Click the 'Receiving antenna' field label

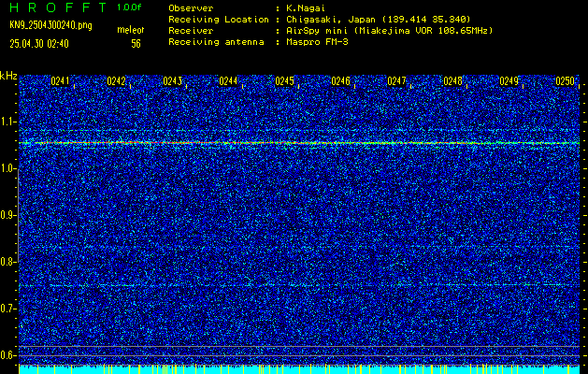(x=216, y=42)
